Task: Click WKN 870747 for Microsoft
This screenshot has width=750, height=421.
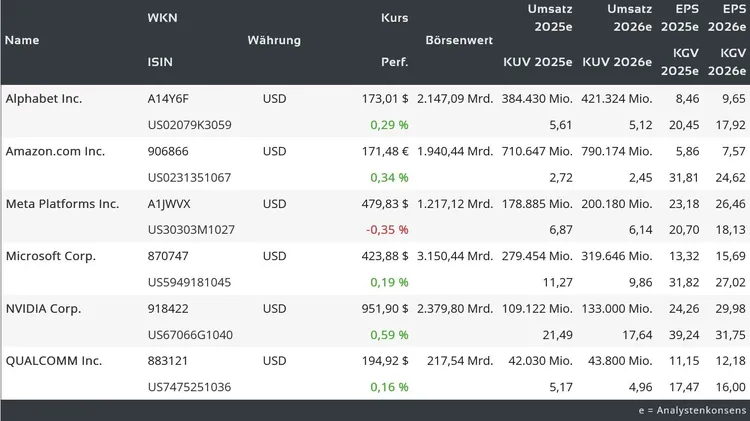Action: point(168,256)
